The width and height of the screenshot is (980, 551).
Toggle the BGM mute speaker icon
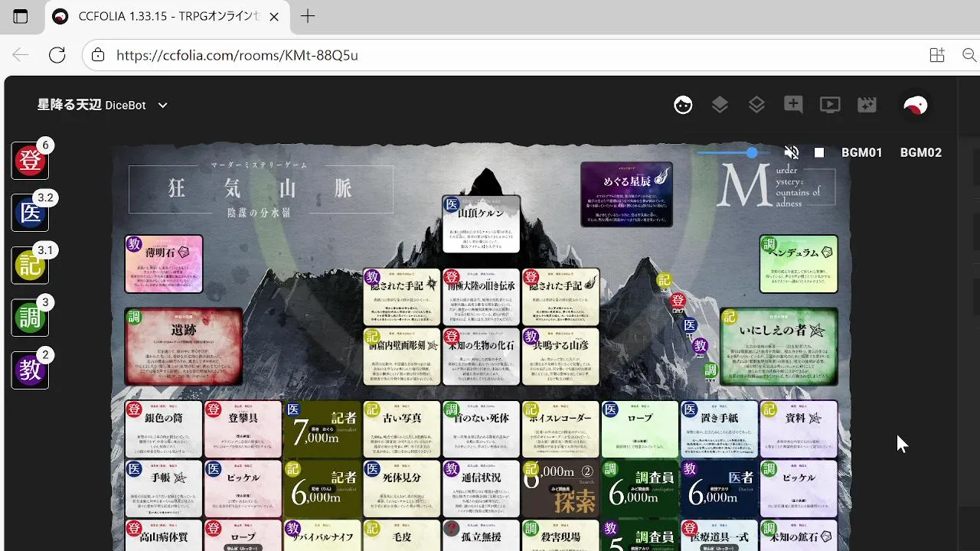792,152
